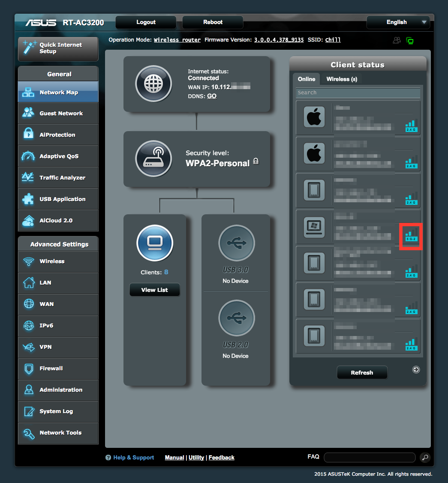Click the Refresh button
The height and width of the screenshot is (483, 448).
(x=362, y=373)
